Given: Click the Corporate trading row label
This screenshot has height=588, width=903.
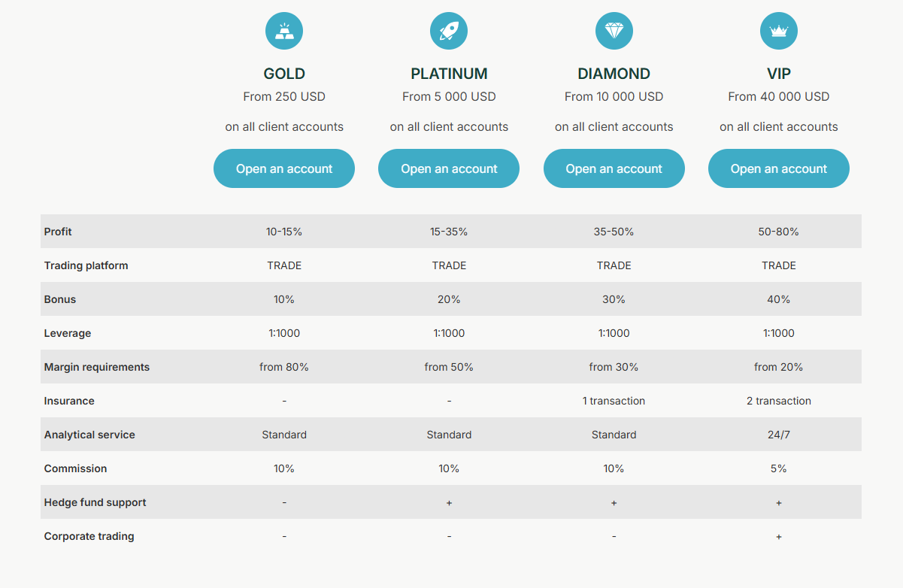Looking at the screenshot, I should (89, 536).
